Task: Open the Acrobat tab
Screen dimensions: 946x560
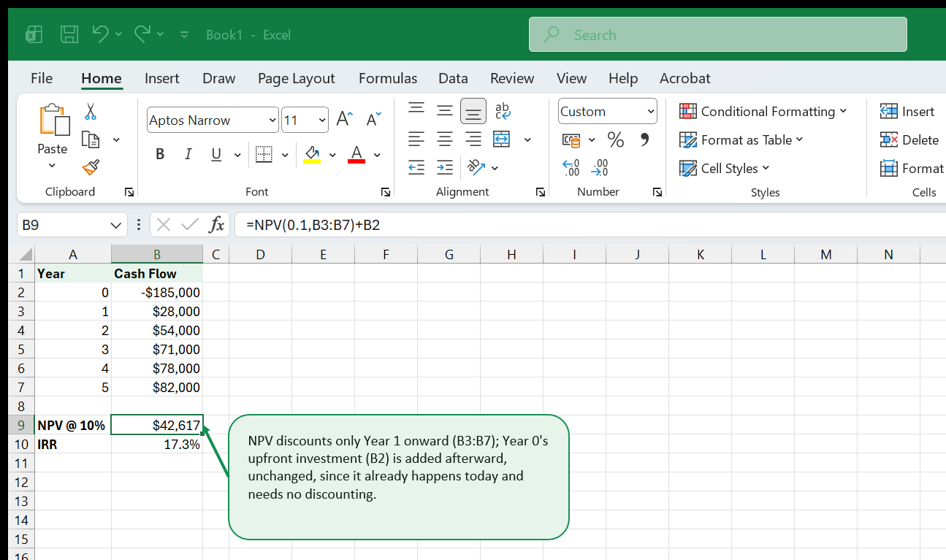Action: [684, 78]
